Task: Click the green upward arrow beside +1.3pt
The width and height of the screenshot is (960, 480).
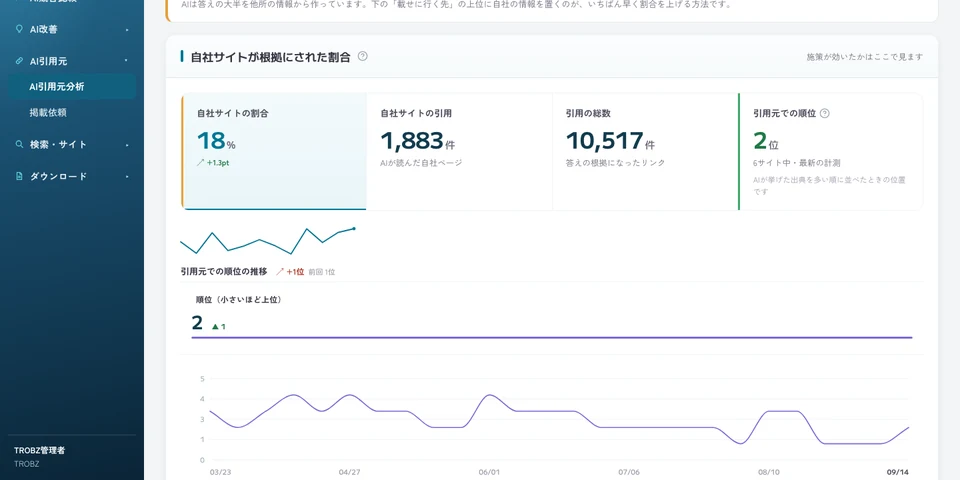Action: click(x=200, y=163)
